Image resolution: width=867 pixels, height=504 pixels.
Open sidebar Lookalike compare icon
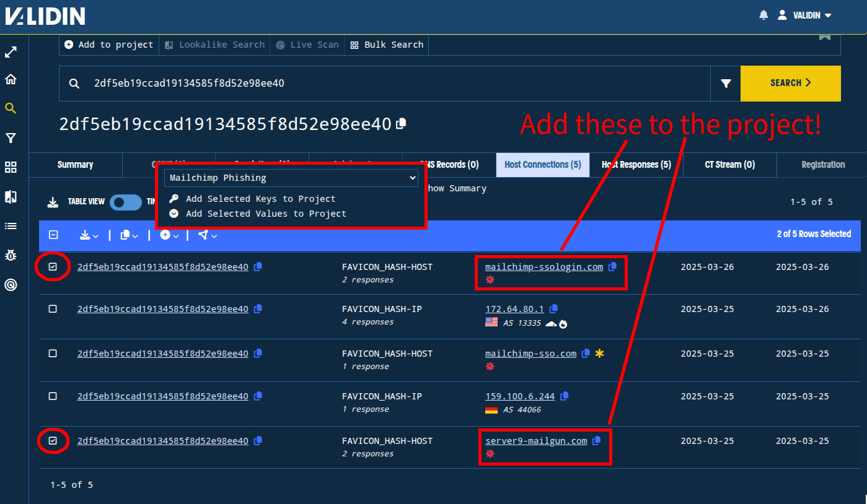tap(11, 197)
